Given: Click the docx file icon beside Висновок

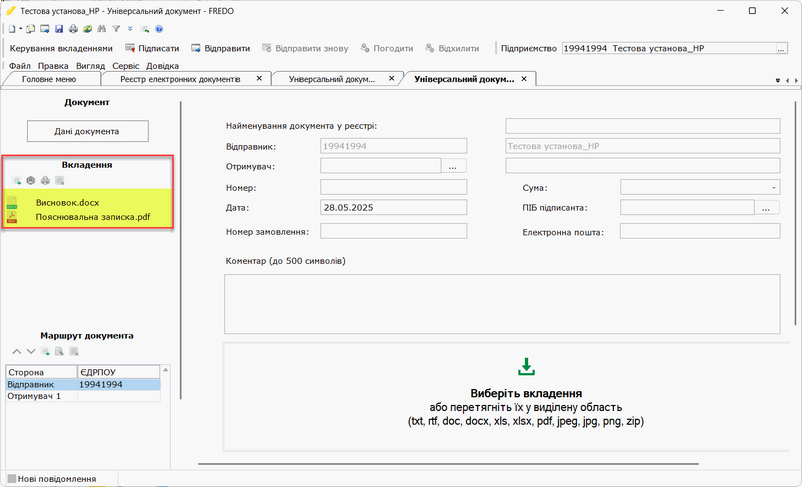Looking at the screenshot, I should click(x=12, y=203).
